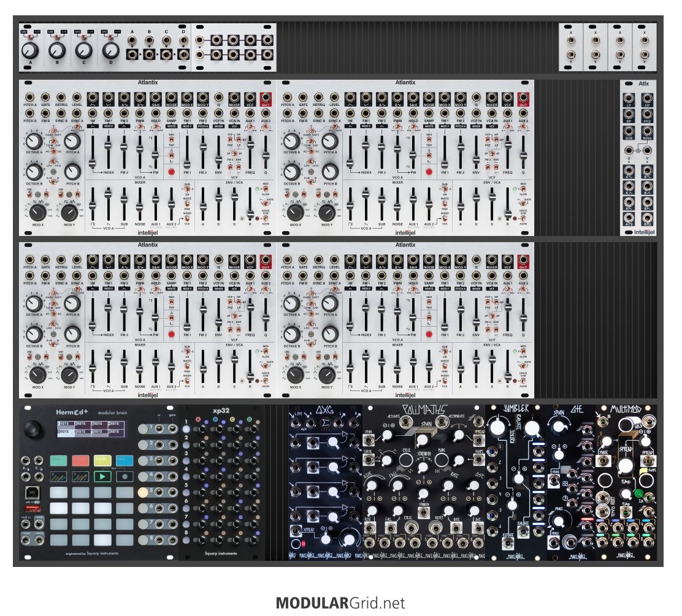Click the Hermod+ midi in jack
The width and height of the screenshot is (682, 616).
26,525
